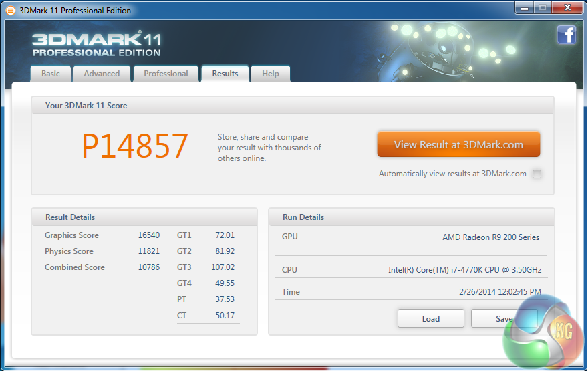Screen dimensions: 588x371
Task: Click the CT result 50.17
Action: pyautogui.click(x=225, y=316)
